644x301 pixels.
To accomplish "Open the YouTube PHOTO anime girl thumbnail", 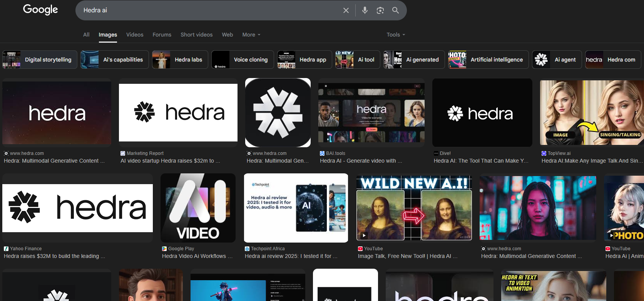I will click(624, 208).
